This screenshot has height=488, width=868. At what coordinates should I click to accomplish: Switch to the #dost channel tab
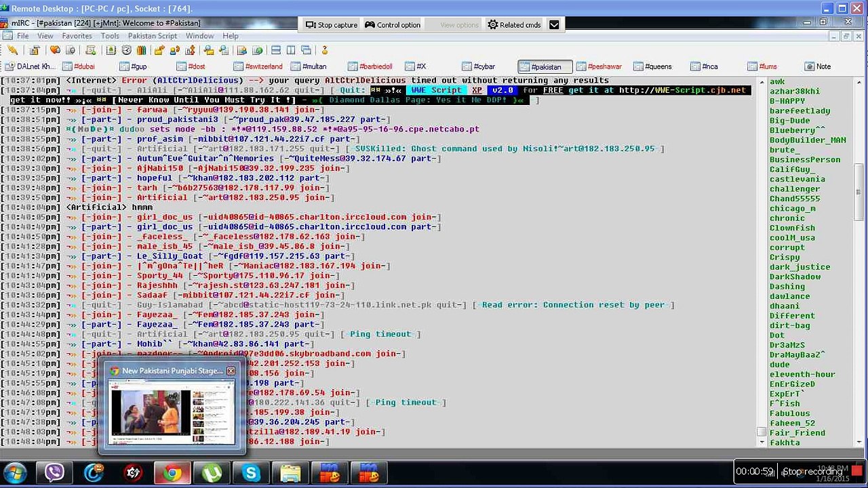(191, 66)
